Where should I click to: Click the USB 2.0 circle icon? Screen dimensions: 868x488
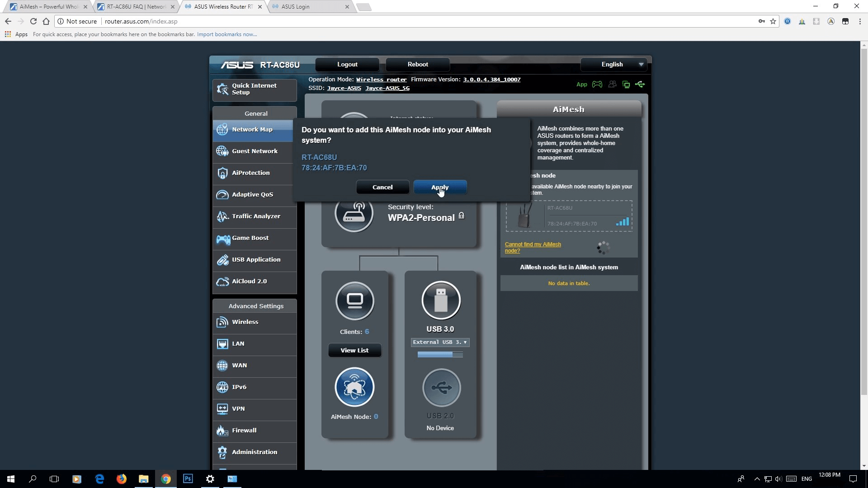(441, 388)
